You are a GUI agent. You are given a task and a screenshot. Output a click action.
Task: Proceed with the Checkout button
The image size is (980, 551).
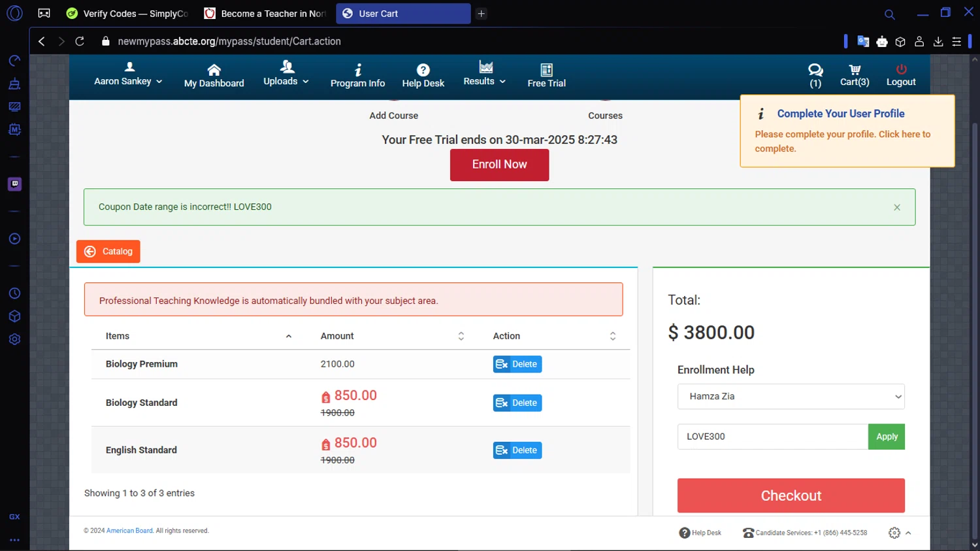click(791, 495)
